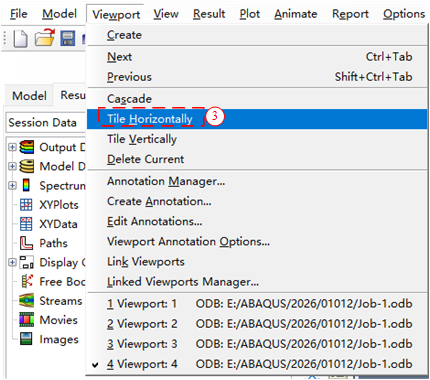Close the open Viewport menu
The height and width of the screenshot is (380, 430).
[x=116, y=14]
